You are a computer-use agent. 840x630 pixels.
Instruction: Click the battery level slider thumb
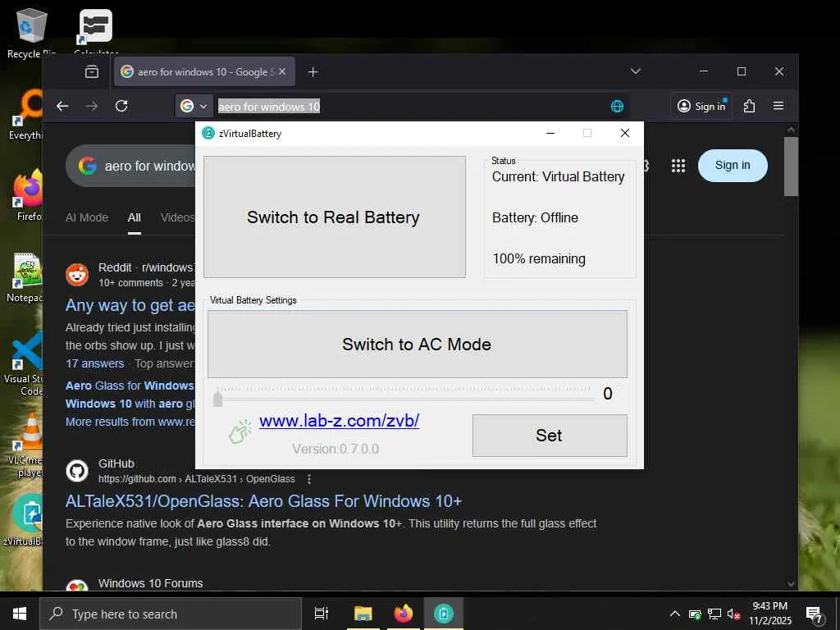pyautogui.click(x=217, y=398)
